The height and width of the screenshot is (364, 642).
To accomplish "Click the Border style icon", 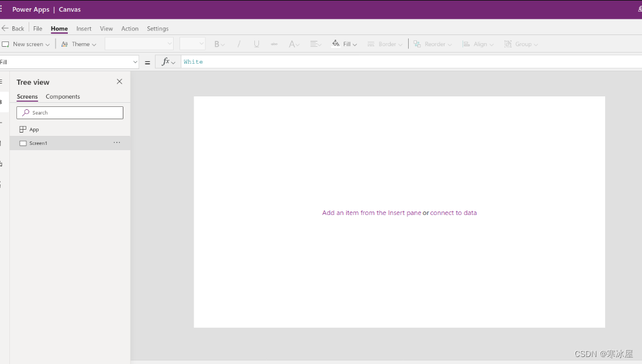I will (x=371, y=44).
